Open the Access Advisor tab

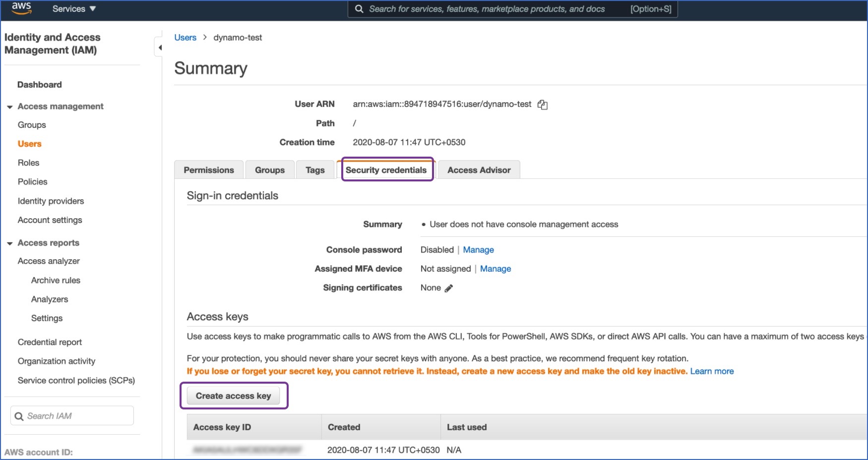coord(479,170)
